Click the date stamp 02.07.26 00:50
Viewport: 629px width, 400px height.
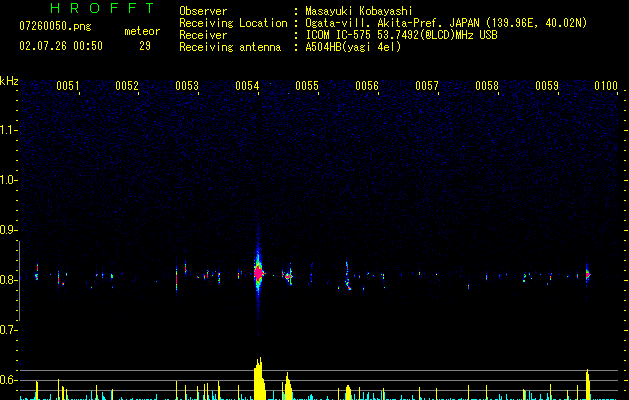(61, 46)
